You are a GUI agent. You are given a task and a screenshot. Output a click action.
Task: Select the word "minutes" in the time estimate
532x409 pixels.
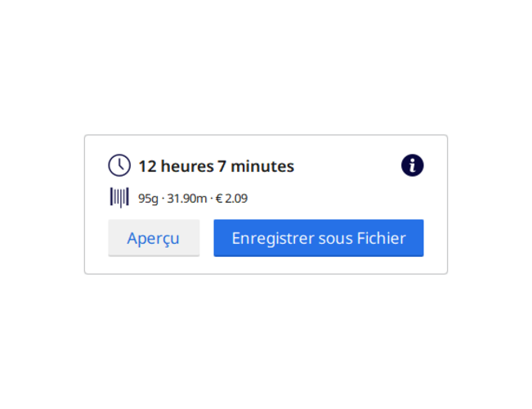pyautogui.click(x=262, y=166)
